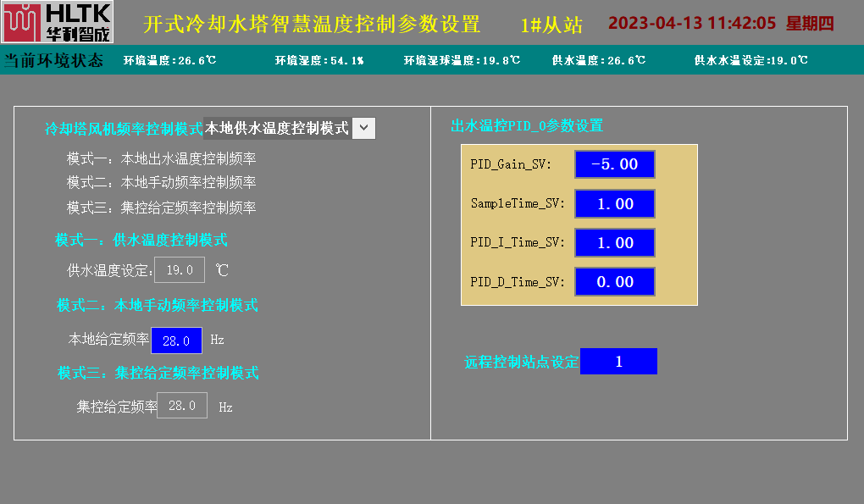Click the 环境湿球温度 19.8℃ reading

pyautogui.click(x=462, y=61)
